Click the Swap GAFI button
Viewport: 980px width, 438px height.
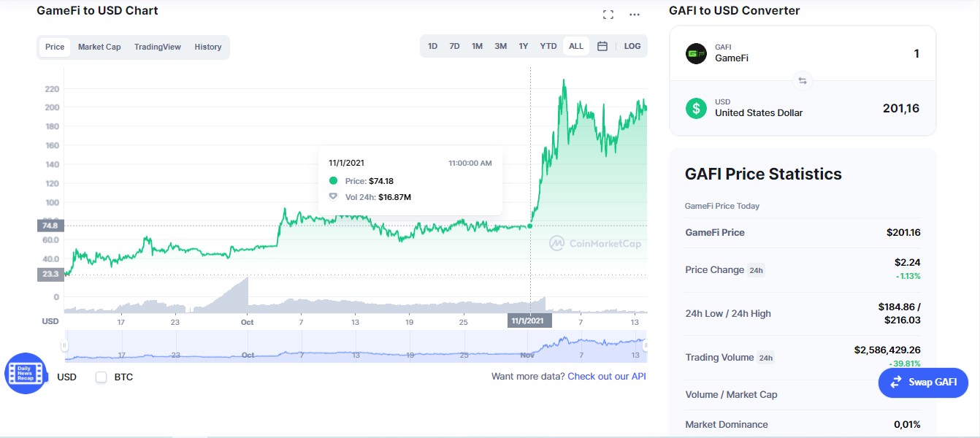pyautogui.click(x=923, y=383)
